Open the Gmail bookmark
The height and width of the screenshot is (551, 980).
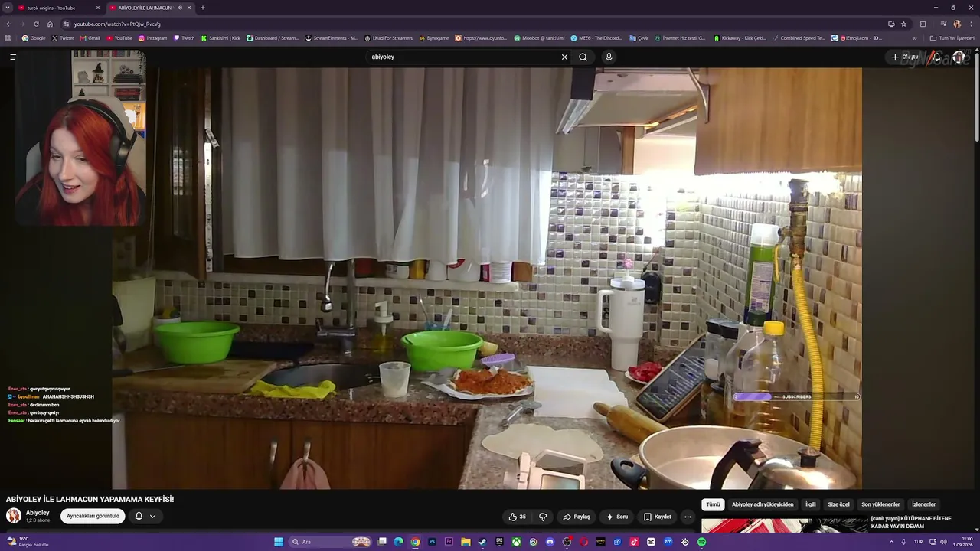(x=90, y=38)
